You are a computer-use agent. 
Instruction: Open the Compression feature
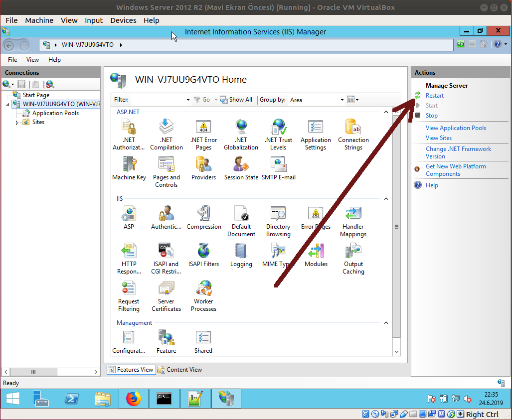pyautogui.click(x=204, y=217)
